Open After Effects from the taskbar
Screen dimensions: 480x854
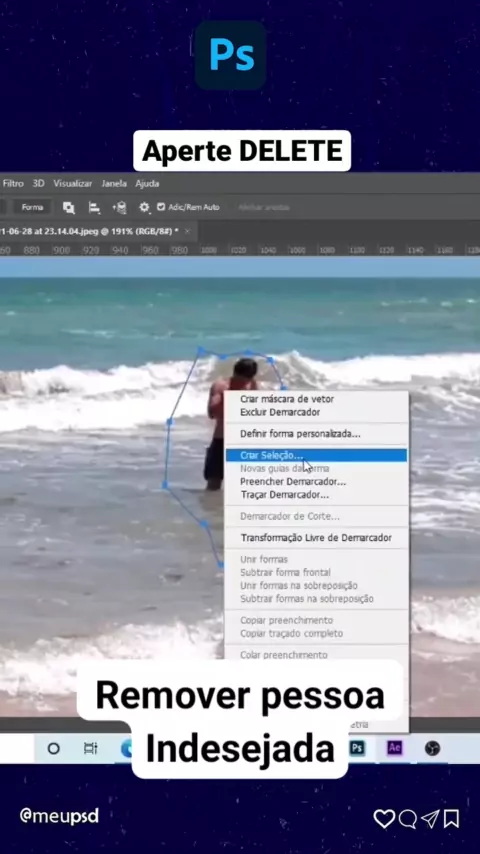click(394, 748)
